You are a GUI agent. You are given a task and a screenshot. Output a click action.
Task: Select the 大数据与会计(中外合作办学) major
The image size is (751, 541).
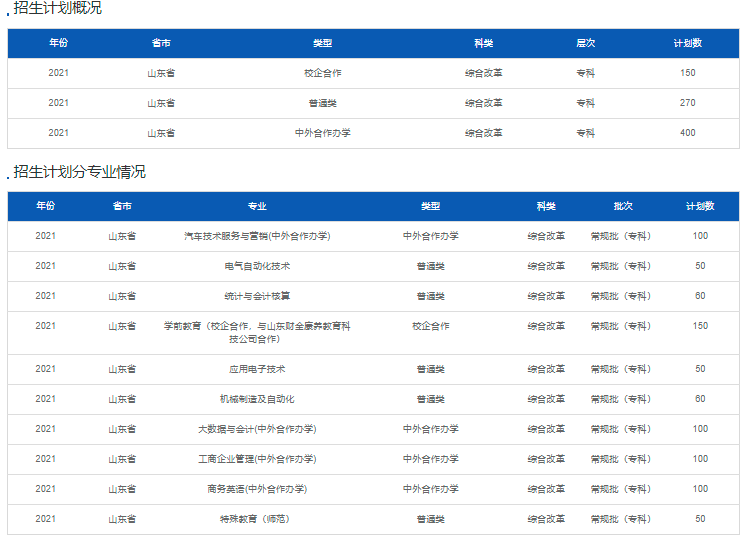[x=257, y=429]
